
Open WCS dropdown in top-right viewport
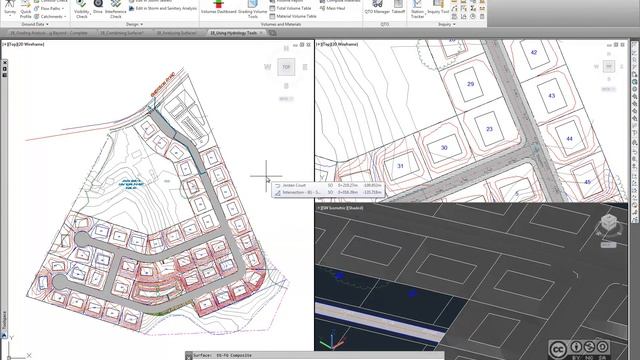click(x=608, y=89)
